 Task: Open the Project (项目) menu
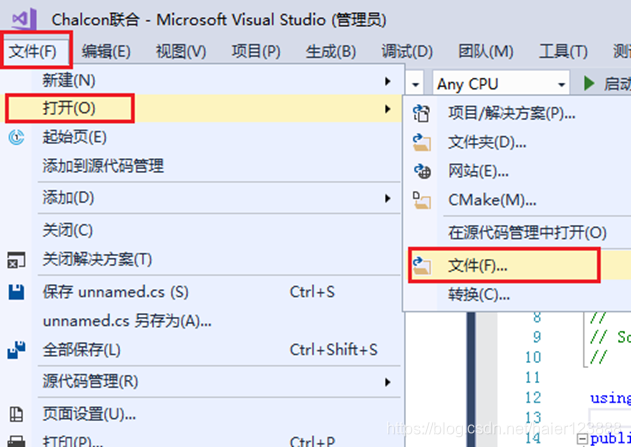coord(256,51)
